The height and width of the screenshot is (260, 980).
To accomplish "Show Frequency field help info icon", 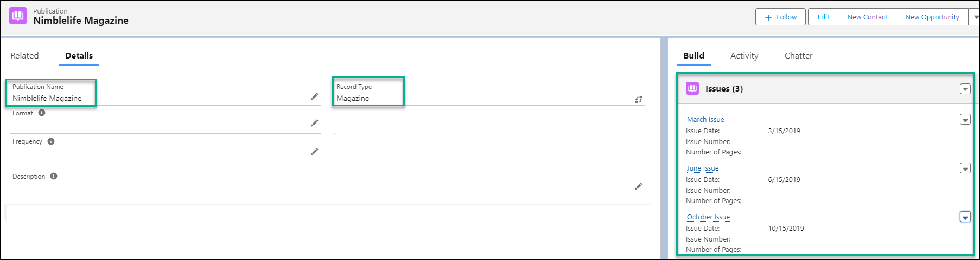I will click(x=51, y=141).
